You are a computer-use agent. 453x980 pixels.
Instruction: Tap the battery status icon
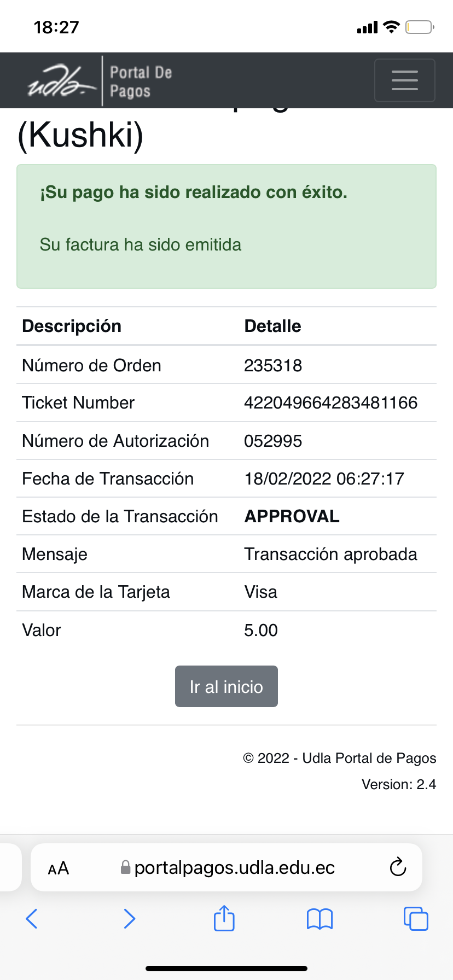[x=420, y=27]
